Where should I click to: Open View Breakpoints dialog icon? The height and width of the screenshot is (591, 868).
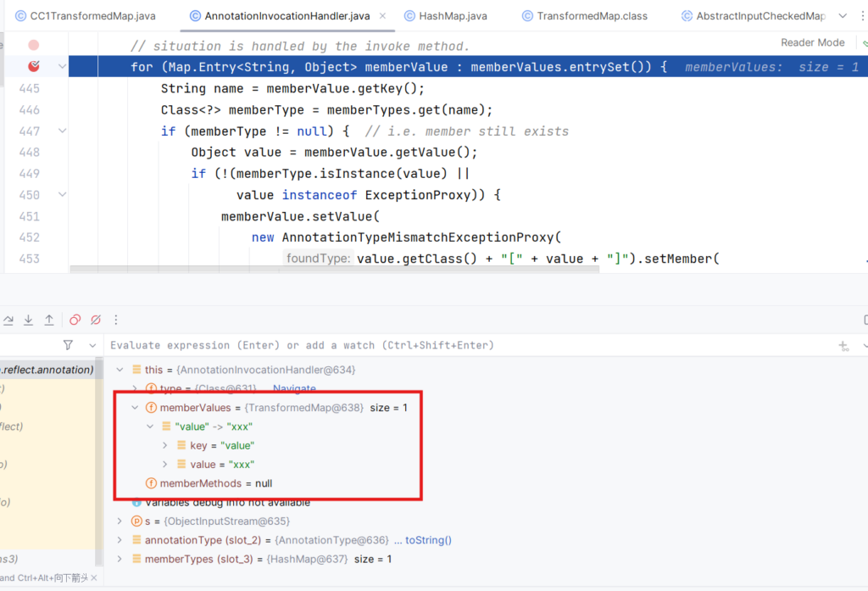[x=75, y=320]
